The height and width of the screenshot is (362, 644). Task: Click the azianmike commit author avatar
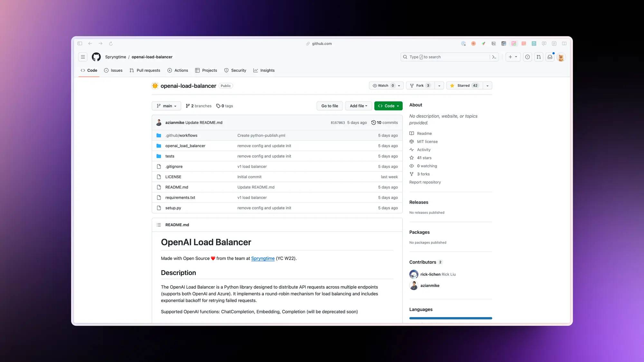(159, 123)
